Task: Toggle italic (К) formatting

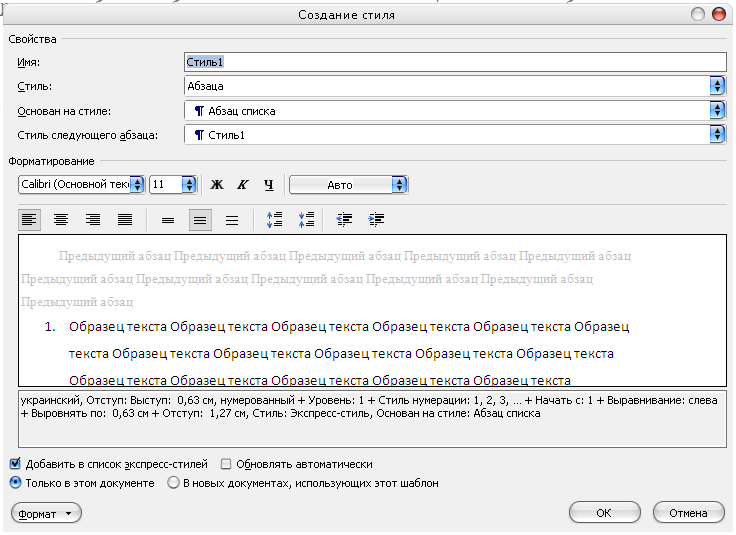Action: [242, 185]
